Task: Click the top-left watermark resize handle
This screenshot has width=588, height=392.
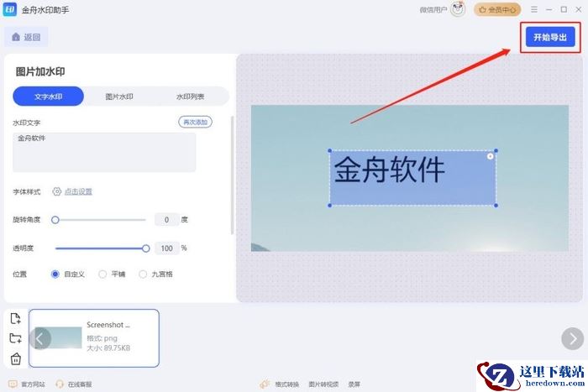Action: click(330, 150)
